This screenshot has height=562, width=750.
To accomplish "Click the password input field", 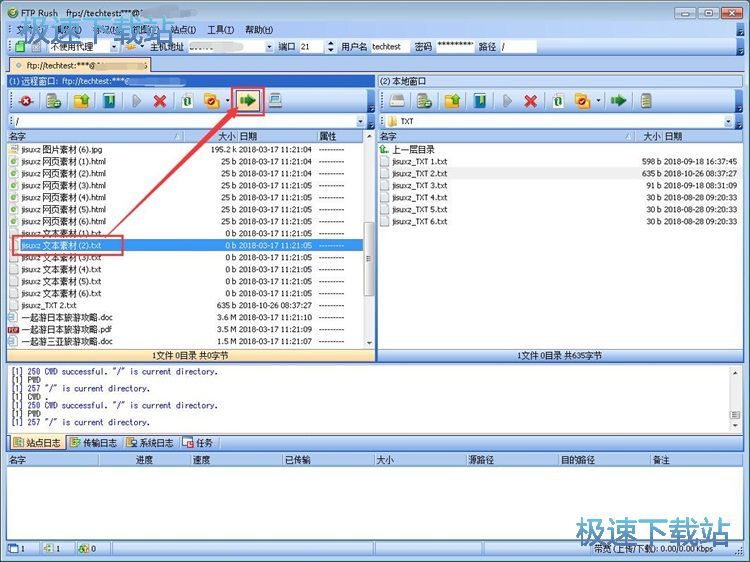I will pyautogui.click(x=455, y=47).
